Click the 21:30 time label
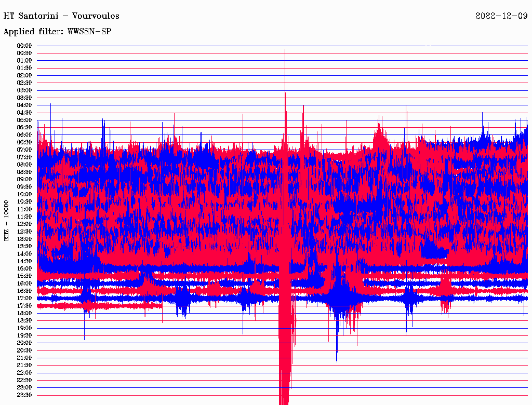The height and width of the screenshot is (405, 532). point(24,366)
